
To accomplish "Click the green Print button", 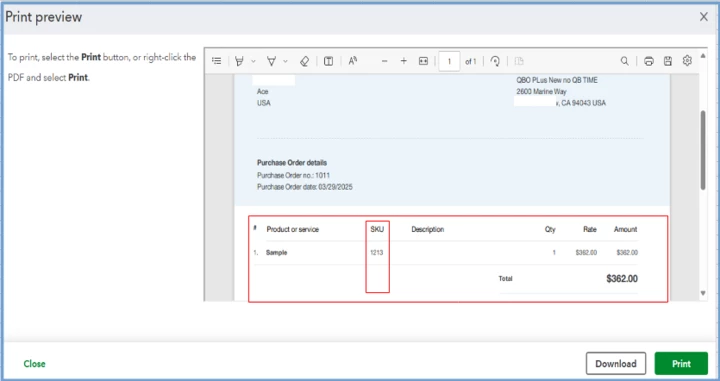I will (681, 364).
